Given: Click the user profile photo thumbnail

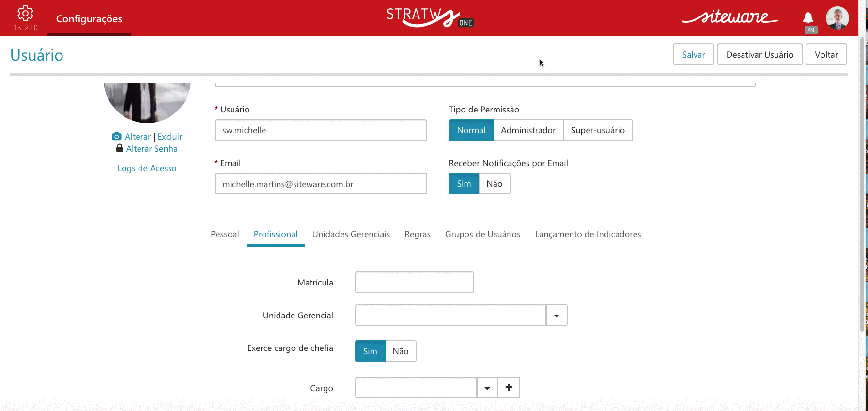Looking at the screenshot, I should pos(147,102).
